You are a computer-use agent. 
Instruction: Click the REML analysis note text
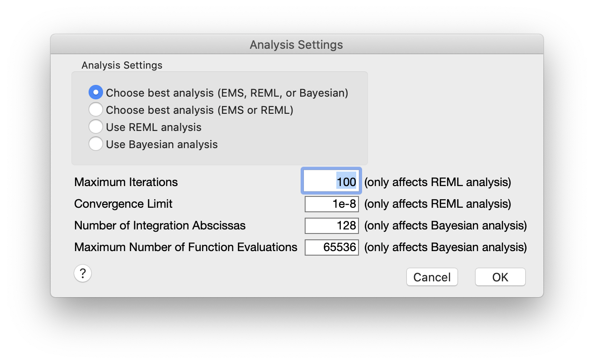[x=437, y=182]
